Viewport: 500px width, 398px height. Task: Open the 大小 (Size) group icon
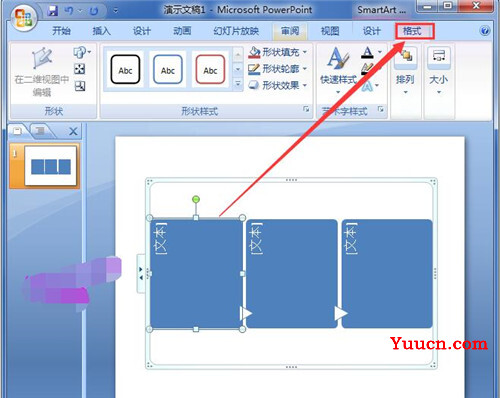[x=439, y=71]
